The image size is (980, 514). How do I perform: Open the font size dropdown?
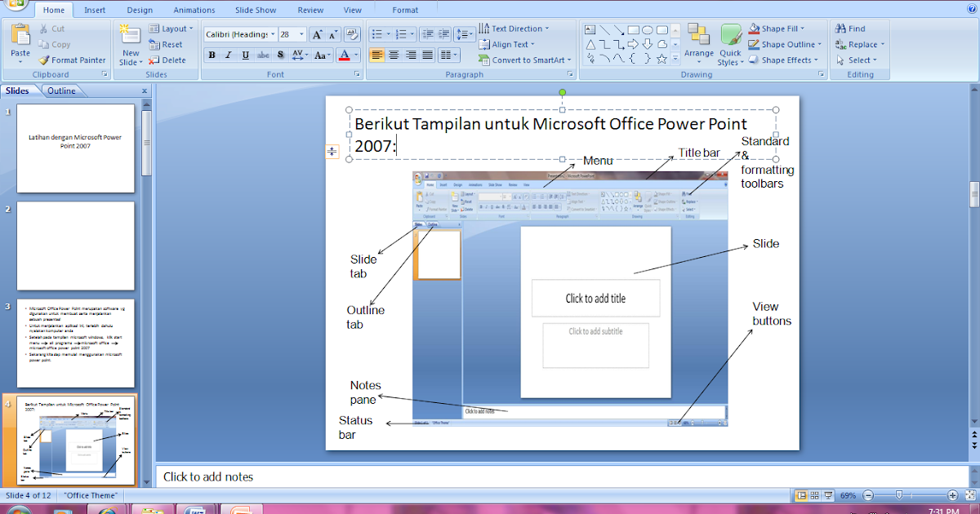(301, 34)
